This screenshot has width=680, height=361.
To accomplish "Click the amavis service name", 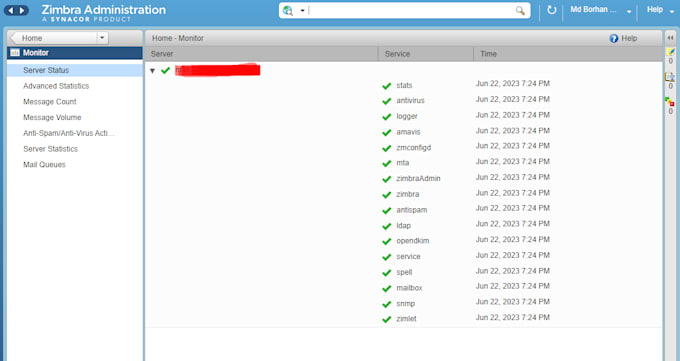I will [x=408, y=132].
